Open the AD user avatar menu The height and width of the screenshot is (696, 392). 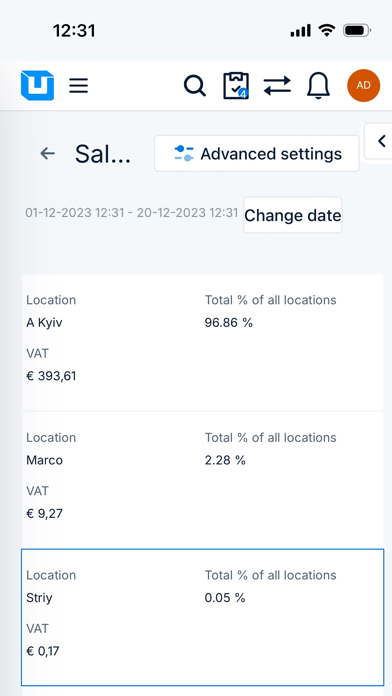tap(363, 85)
